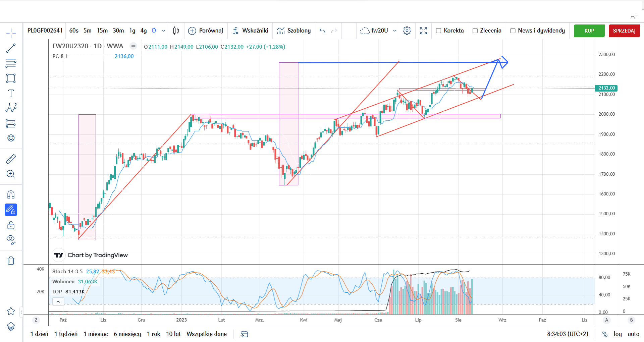Enable the Zlecenia checkbox
The height and width of the screenshot is (342, 644).
(475, 31)
